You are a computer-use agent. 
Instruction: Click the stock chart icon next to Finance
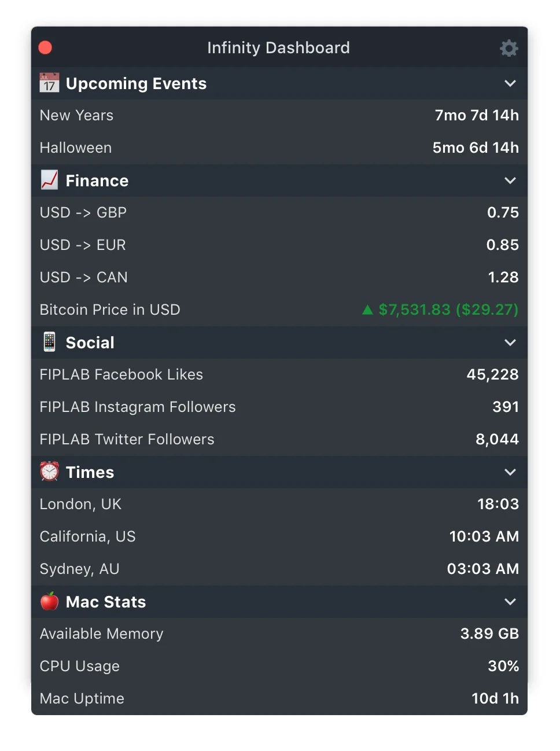point(49,181)
